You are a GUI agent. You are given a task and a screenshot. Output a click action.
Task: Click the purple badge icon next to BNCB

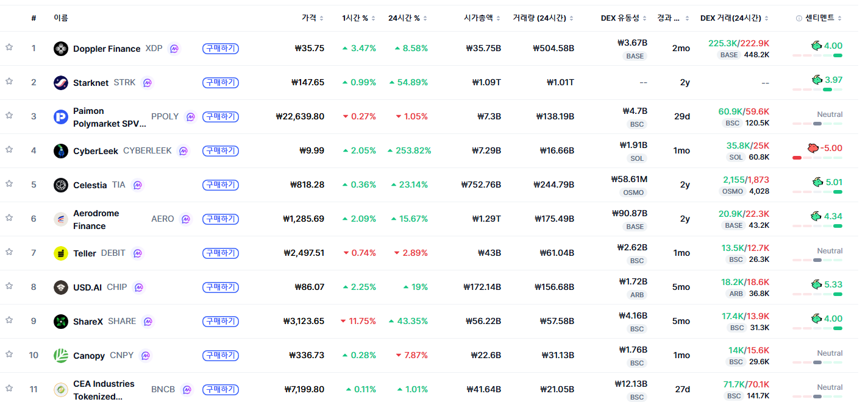tap(187, 390)
